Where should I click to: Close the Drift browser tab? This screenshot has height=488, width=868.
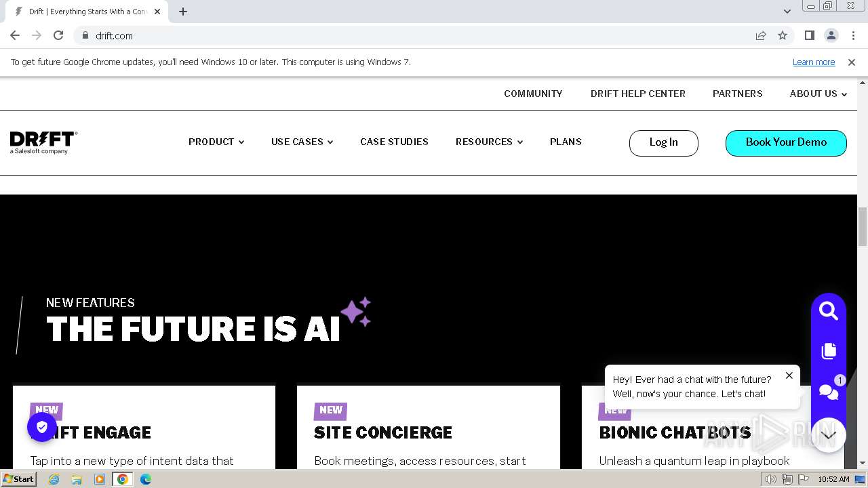(158, 12)
